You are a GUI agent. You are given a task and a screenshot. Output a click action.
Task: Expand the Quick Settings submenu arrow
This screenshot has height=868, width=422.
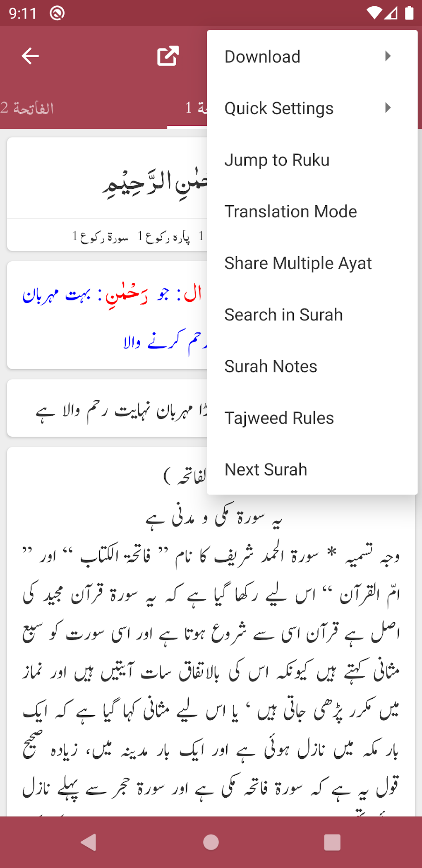tap(388, 108)
